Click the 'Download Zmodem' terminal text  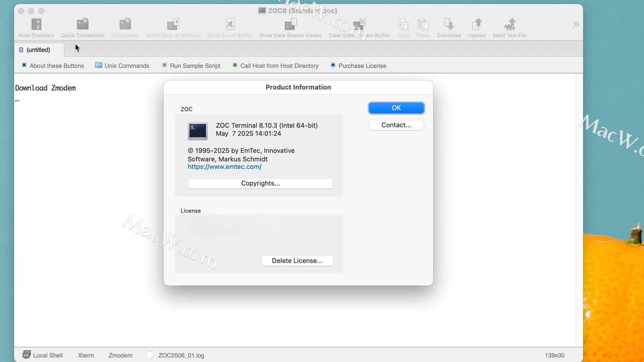tap(45, 88)
